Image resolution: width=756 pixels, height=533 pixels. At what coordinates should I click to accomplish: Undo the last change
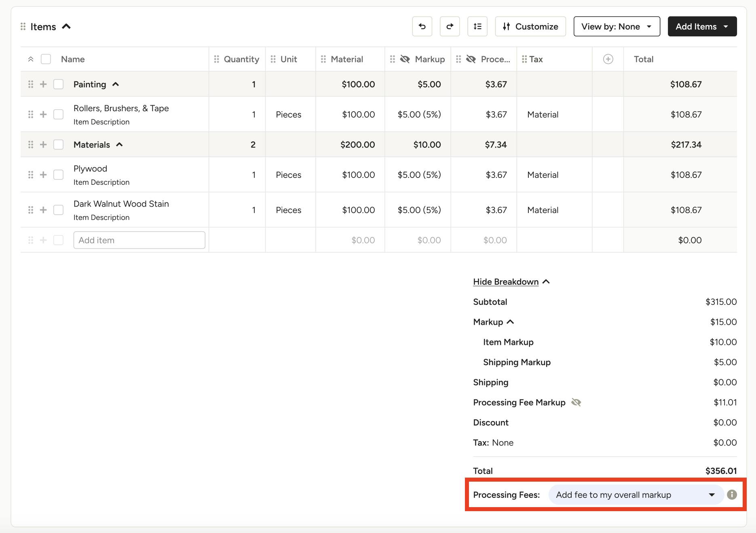coord(422,26)
